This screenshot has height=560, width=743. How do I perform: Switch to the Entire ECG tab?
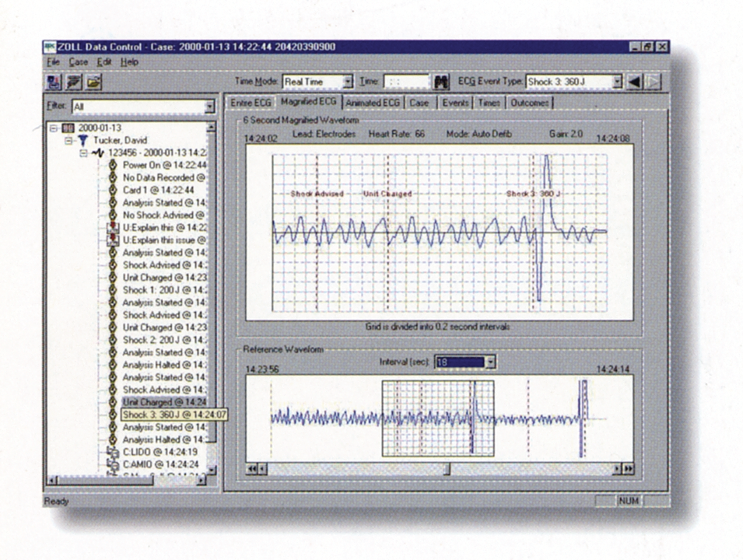(249, 102)
